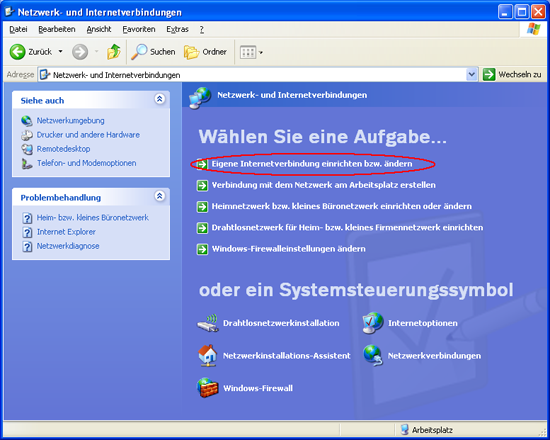Image resolution: width=550 pixels, height=440 pixels.
Task: Open Telefon- und Modemoptionen link
Action: point(87,163)
